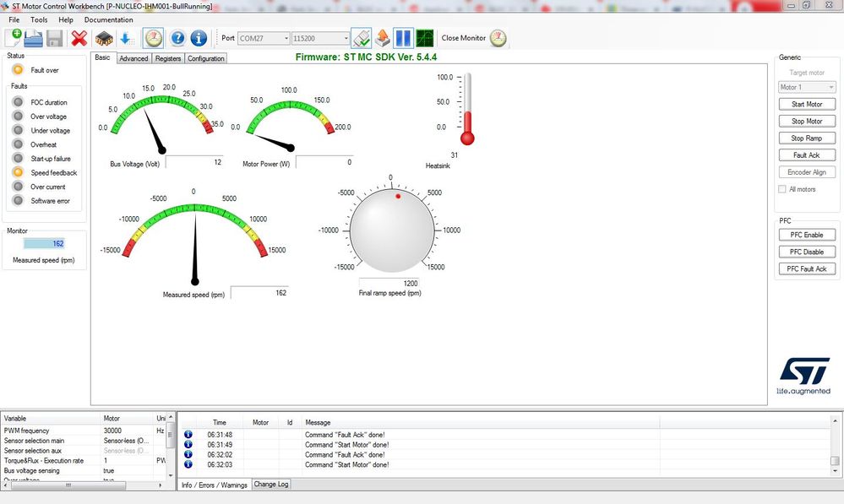
Task: Click the monitor gauge toolbar icon
Action: 154,38
